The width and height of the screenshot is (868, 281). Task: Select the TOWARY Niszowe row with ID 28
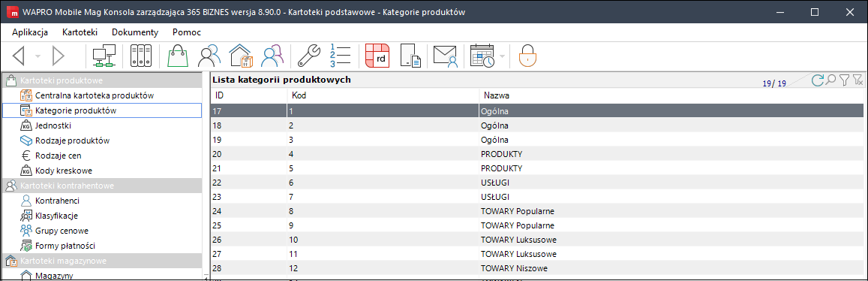pos(537,269)
